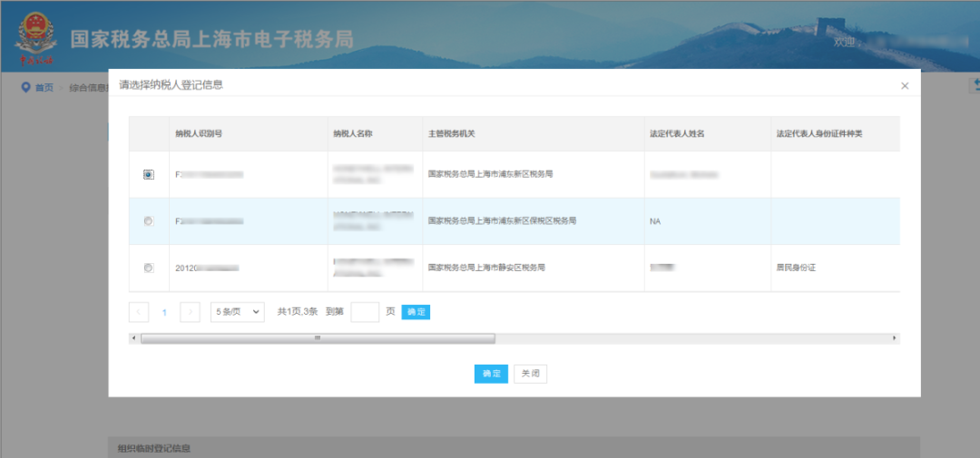This screenshot has height=458, width=980.
Task: Go to next page using the right arrow
Action: pyautogui.click(x=190, y=312)
